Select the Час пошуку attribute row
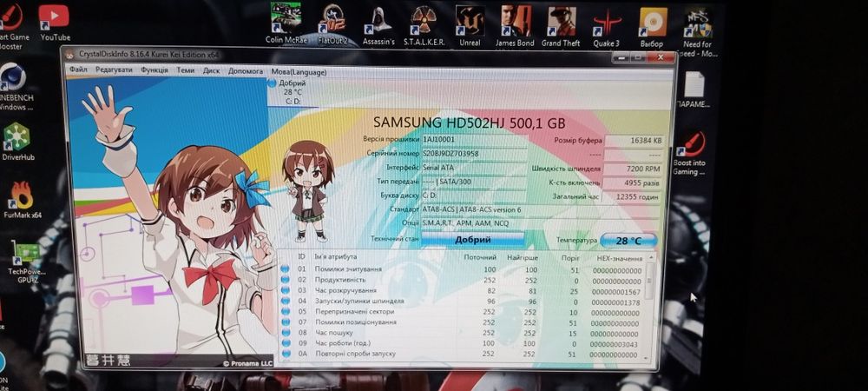The width and height of the screenshot is (868, 391). tap(462, 333)
